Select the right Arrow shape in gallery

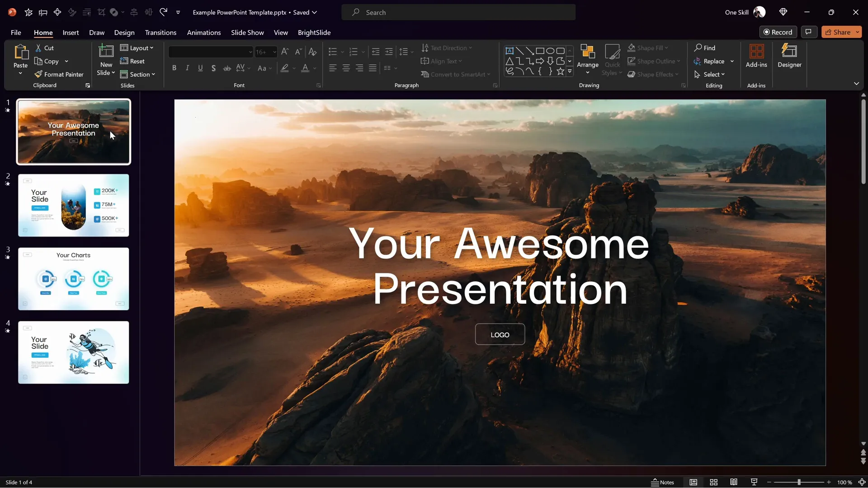point(540,61)
